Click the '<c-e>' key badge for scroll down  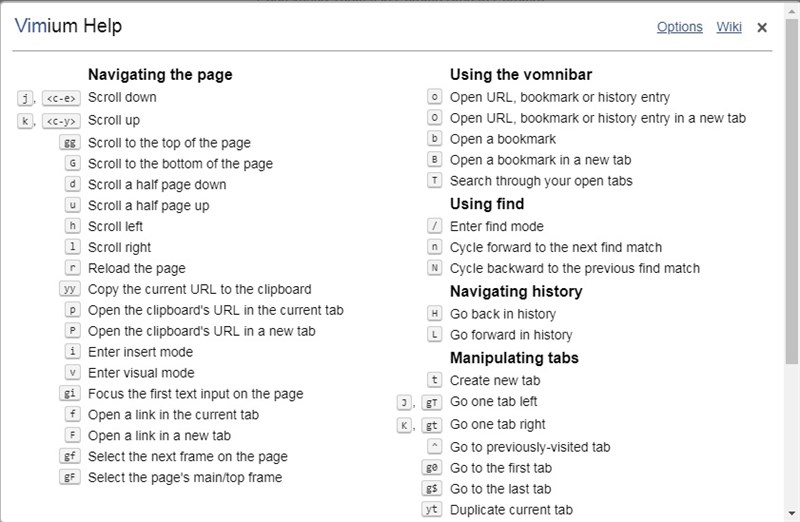pyautogui.click(x=61, y=97)
